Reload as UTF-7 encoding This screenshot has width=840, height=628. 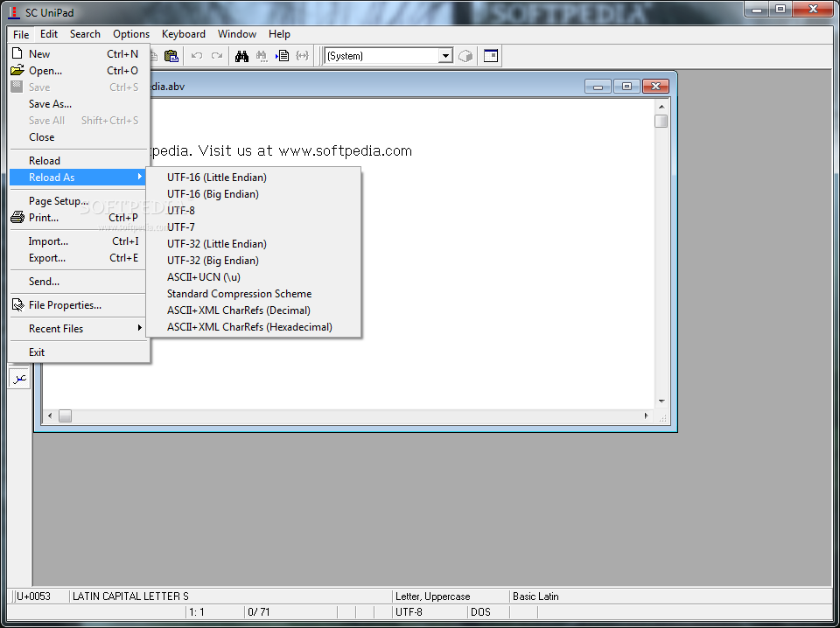(254, 227)
